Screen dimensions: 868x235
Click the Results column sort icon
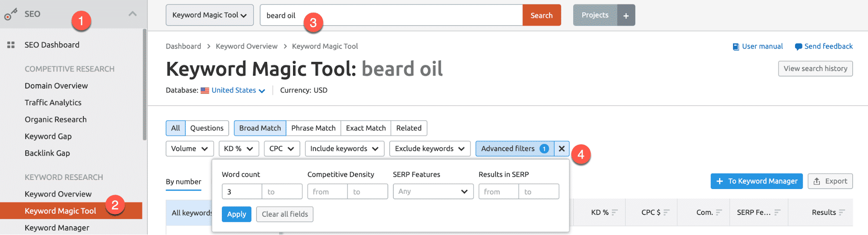[842, 212]
